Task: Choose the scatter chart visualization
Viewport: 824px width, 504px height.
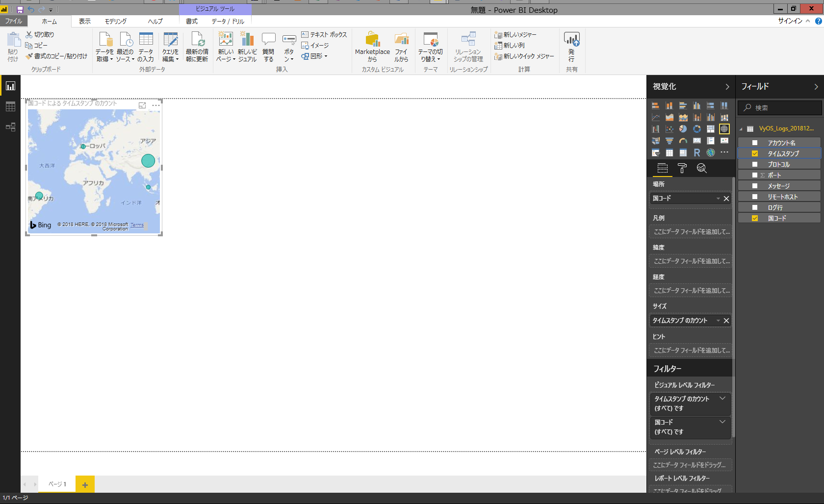Action: click(x=669, y=129)
